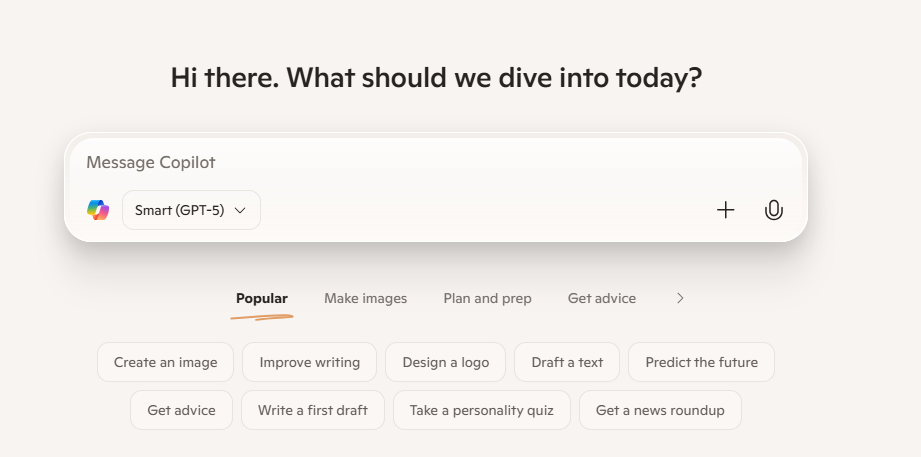Try the Predict the future suggestion
Screen dimensions: 921x457
[x=701, y=362]
